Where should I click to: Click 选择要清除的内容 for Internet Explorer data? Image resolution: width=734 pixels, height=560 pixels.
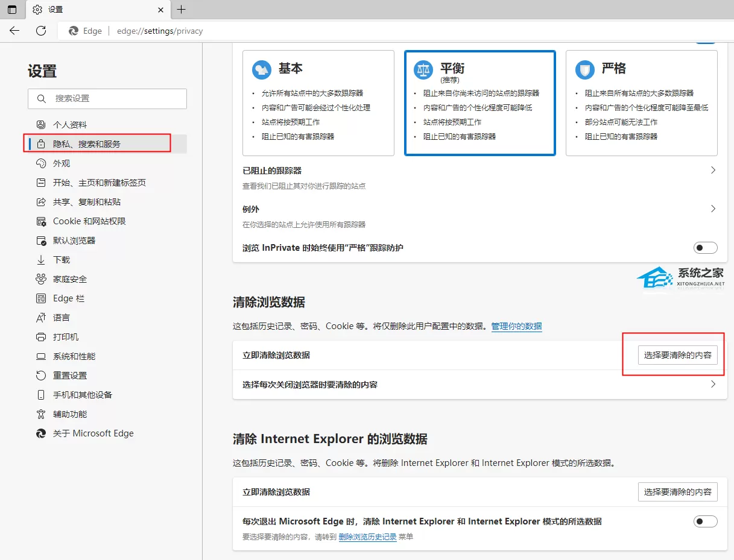tap(678, 492)
